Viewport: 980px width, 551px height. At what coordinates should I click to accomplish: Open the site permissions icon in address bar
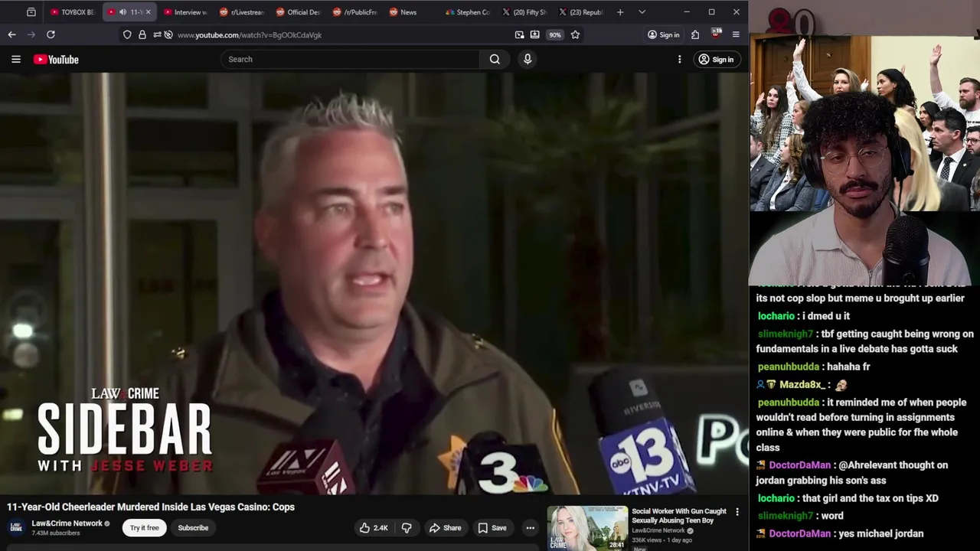[x=157, y=34]
